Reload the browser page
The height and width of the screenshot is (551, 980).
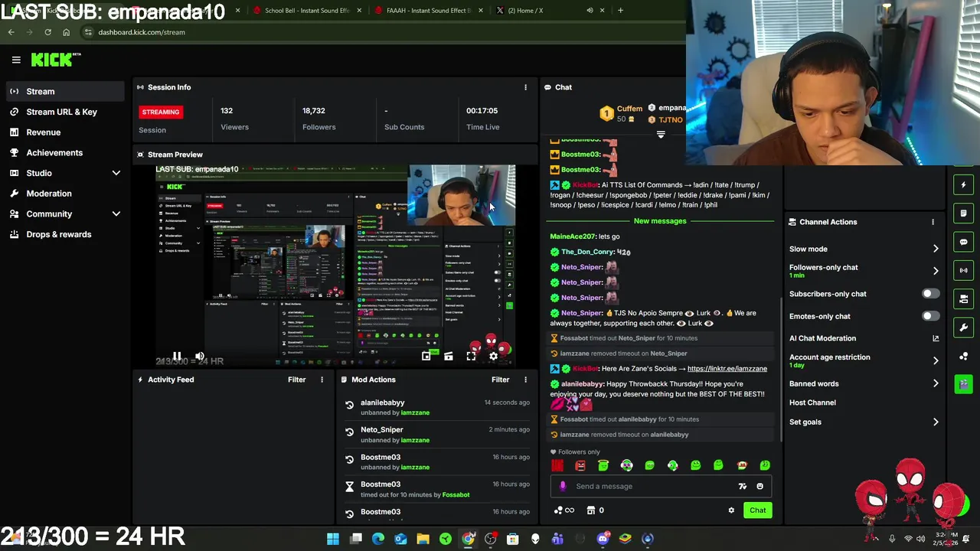click(x=47, y=32)
